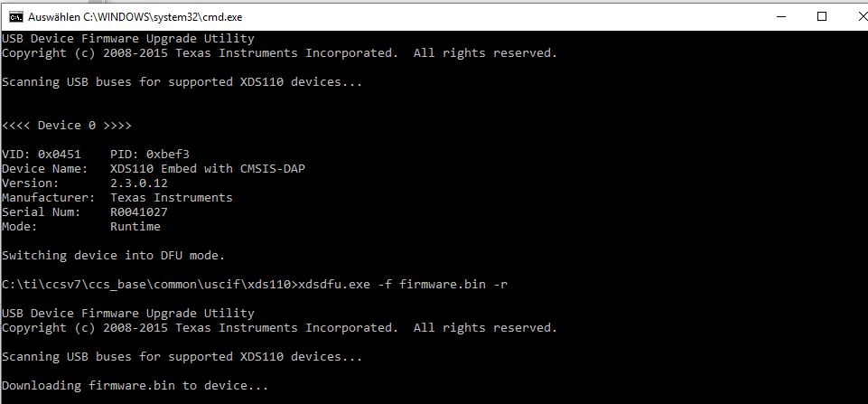This screenshot has height=404, width=868.
Task: Click the first 'Scanning USB buses' line
Action: pyautogui.click(x=182, y=82)
